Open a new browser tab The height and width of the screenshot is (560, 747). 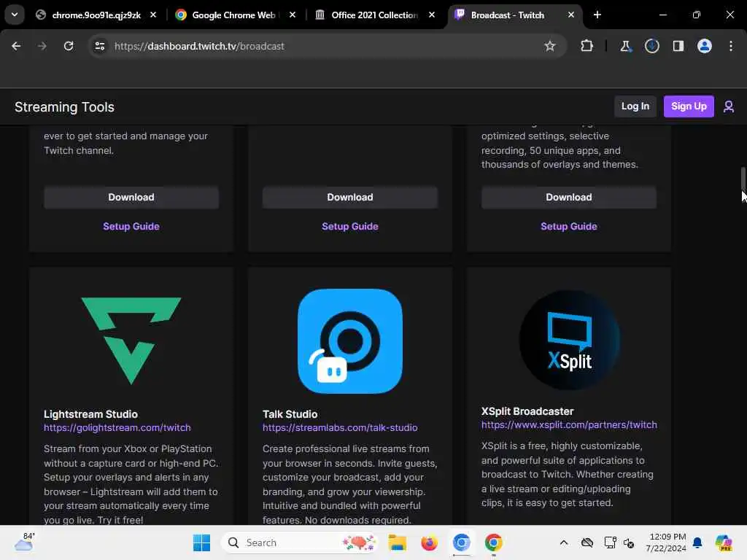(x=597, y=15)
